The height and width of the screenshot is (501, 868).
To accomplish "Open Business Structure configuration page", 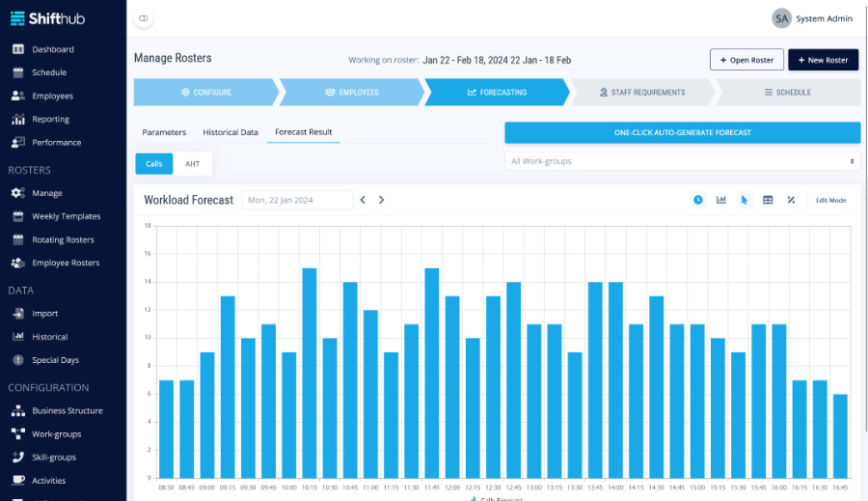I will click(67, 410).
